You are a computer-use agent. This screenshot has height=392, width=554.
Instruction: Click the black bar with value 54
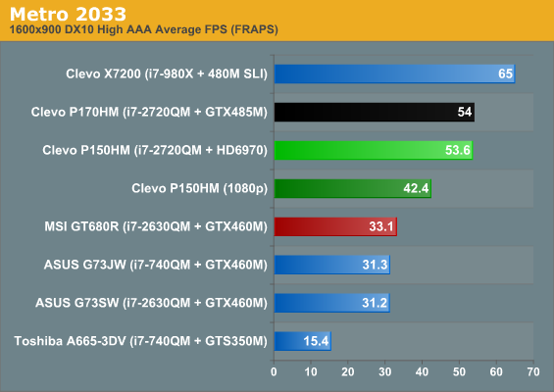(375, 112)
